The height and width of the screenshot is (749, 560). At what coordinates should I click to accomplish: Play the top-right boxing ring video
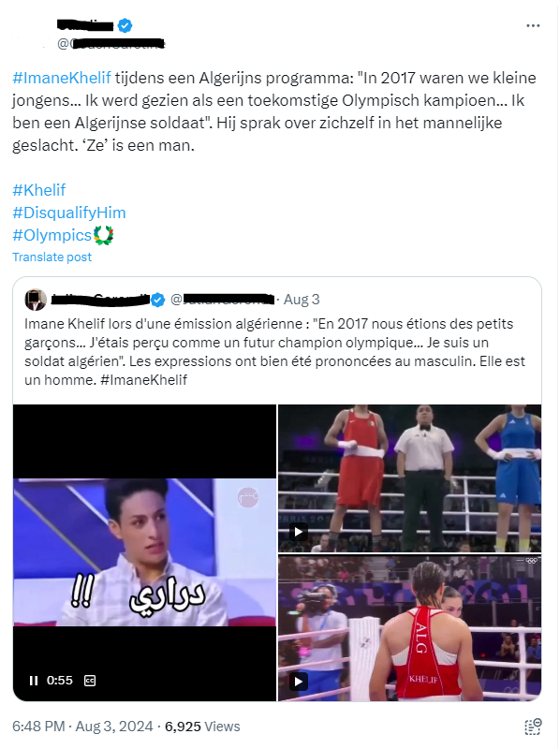[298, 532]
